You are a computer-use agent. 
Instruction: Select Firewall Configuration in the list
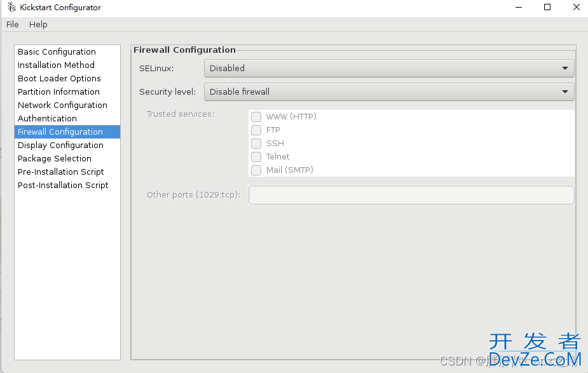(x=67, y=132)
